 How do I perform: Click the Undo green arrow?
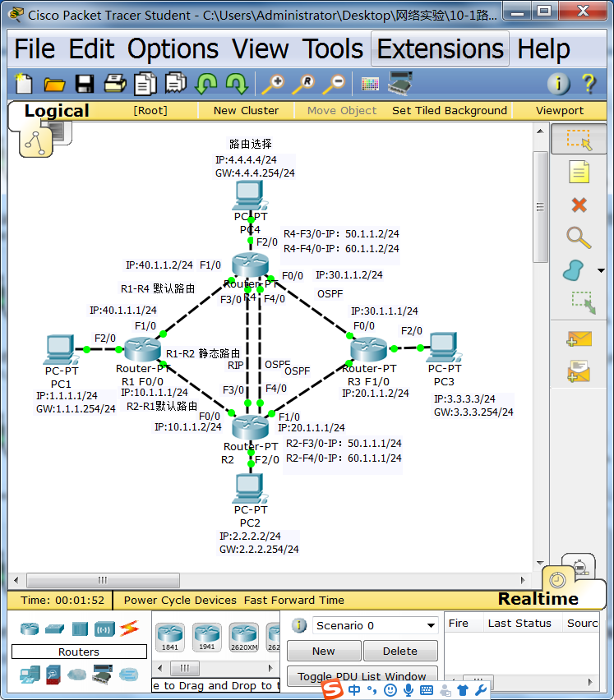point(205,84)
